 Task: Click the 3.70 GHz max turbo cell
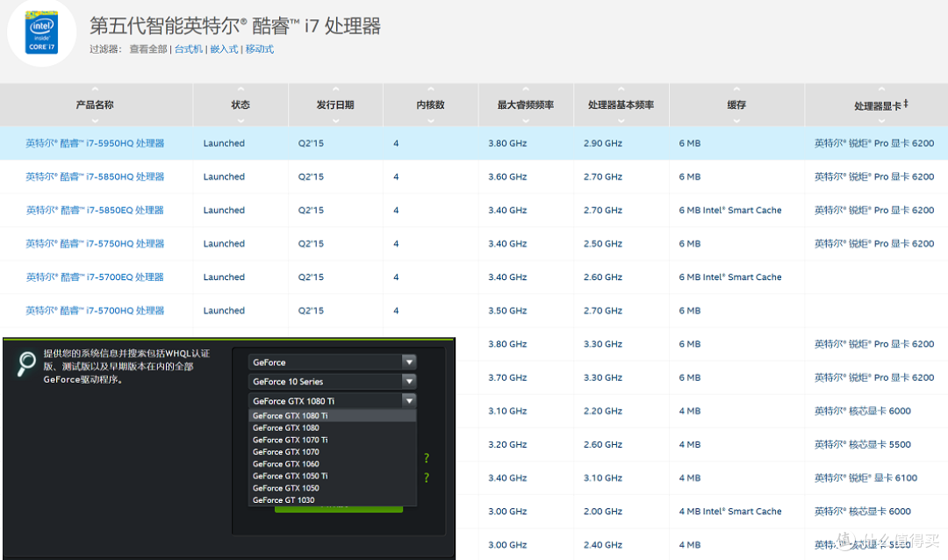click(x=508, y=377)
